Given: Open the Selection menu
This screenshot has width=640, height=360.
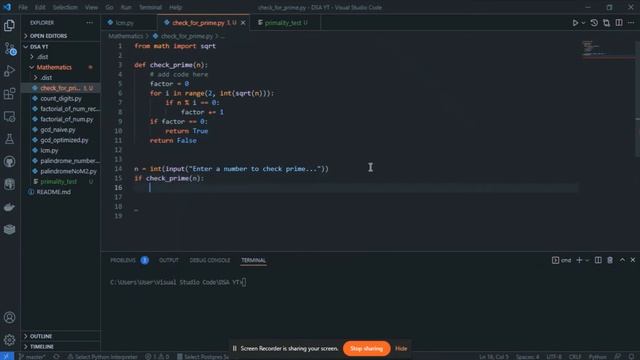Looking at the screenshot, I should point(65,7).
